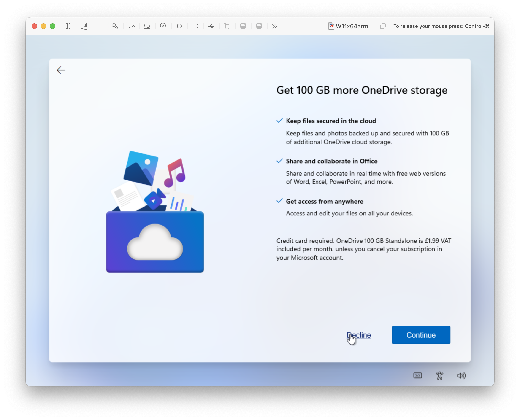This screenshot has width=520, height=420.
Task: Expand hidden toolbar items with the double chevron
Action: tap(274, 26)
